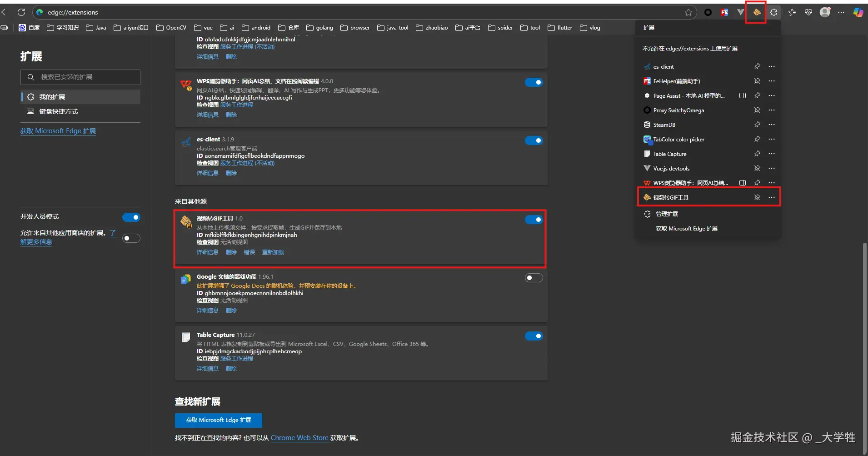This screenshot has height=456, width=868.
Task: Open the golang bookmark folder
Action: coord(320,28)
